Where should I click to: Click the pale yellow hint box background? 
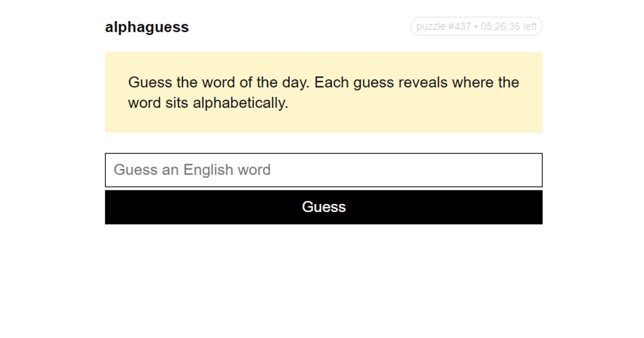(324, 92)
